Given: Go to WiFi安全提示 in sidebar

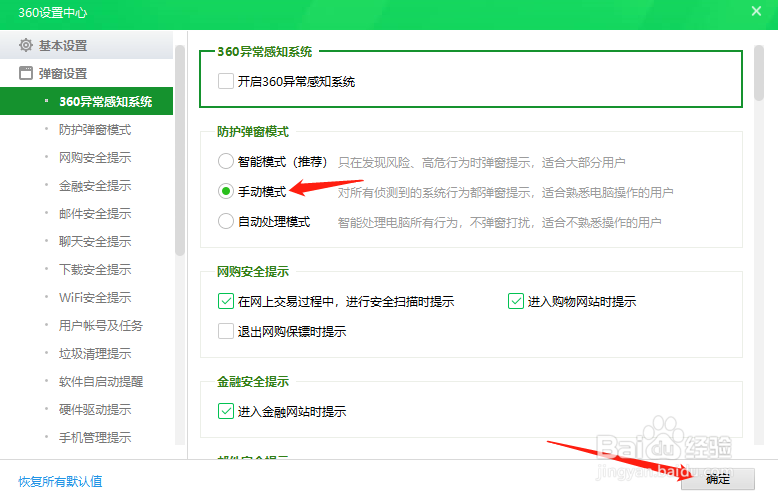Looking at the screenshot, I should tap(95, 298).
